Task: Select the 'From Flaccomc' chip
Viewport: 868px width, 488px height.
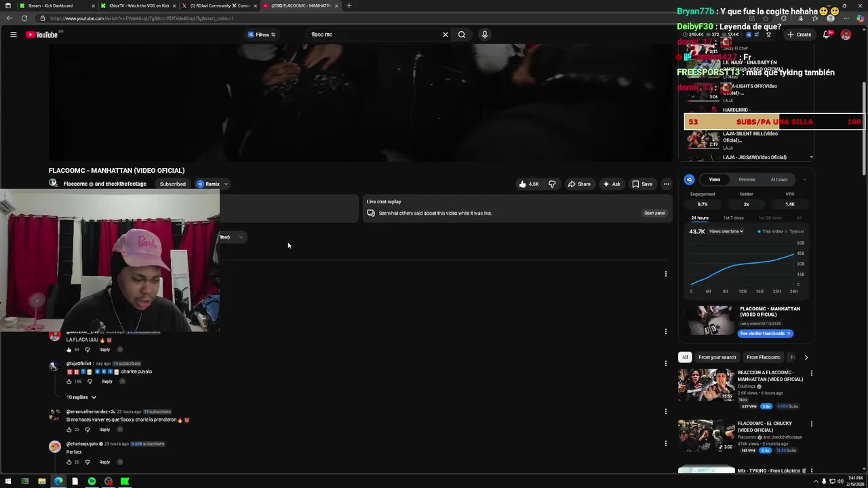Action: (x=764, y=357)
